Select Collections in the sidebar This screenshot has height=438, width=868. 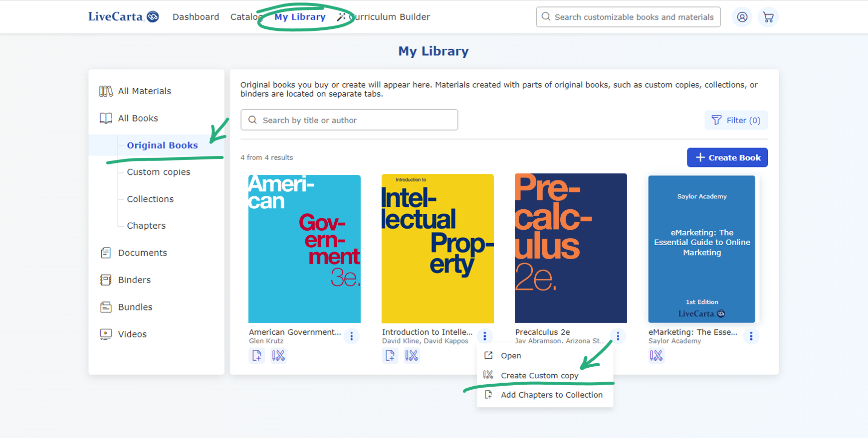pyautogui.click(x=150, y=199)
